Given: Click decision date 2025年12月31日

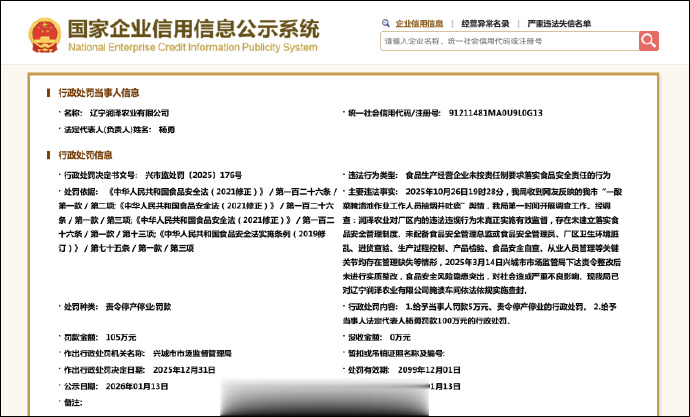Looking at the screenshot, I should click(x=184, y=370).
